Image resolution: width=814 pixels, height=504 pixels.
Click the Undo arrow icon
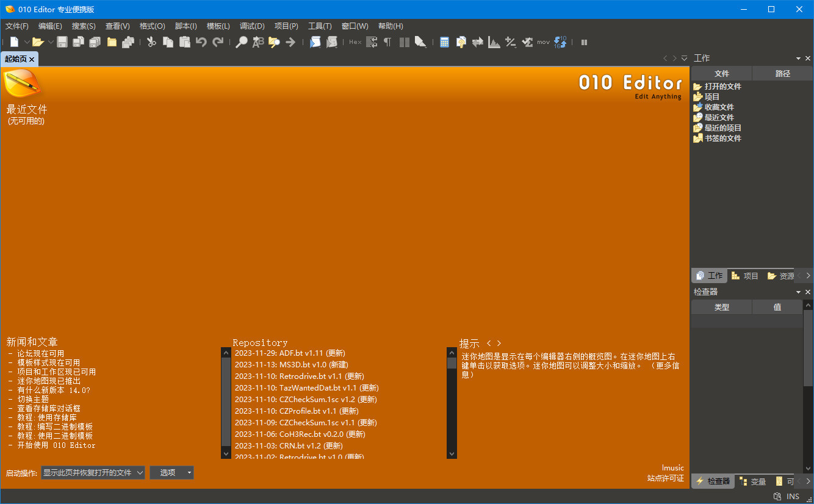point(201,41)
